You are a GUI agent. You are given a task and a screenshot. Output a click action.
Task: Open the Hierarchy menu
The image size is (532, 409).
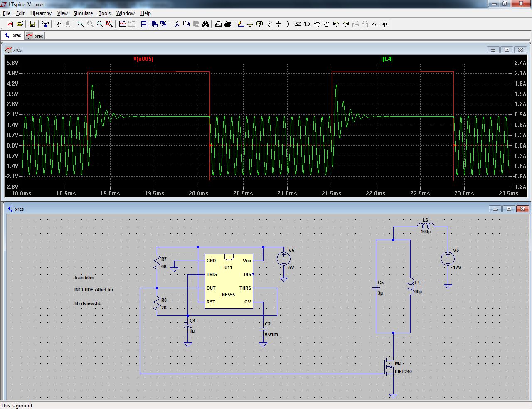coord(41,13)
